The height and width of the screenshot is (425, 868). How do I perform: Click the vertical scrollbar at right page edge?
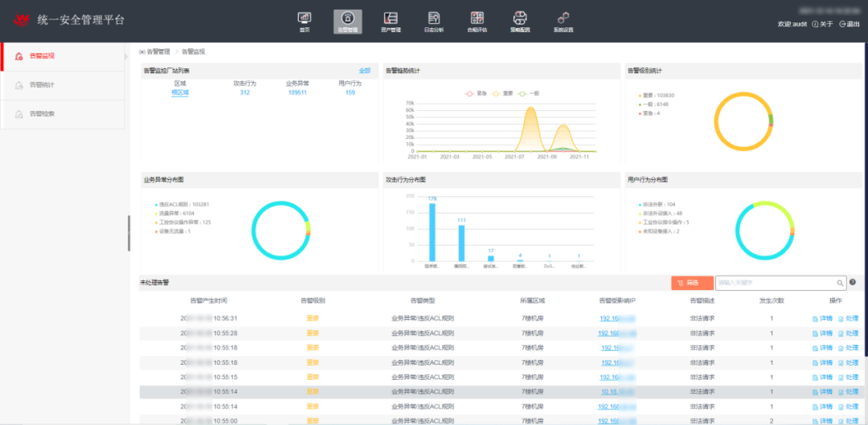[866, 199]
